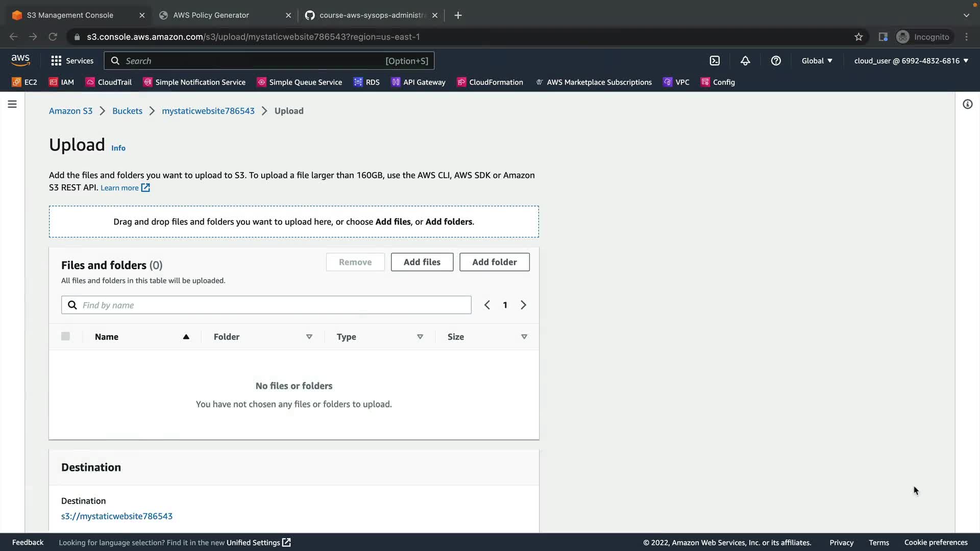Sort by the Size column arrow
This screenshot has height=551, width=980.
524,337
